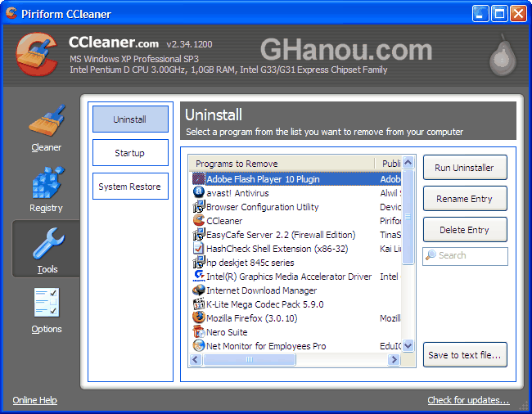Image resolution: width=532 pixels, height=414 pixels.
Task: Click the CCleaner list entry icon
Action: tap(199, 220)
